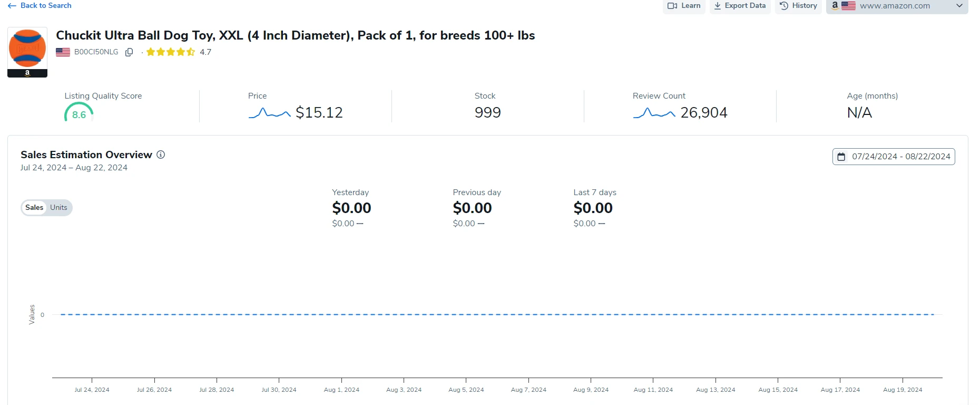
Task: Click the review count 26,904
Action: coord(704,112)
